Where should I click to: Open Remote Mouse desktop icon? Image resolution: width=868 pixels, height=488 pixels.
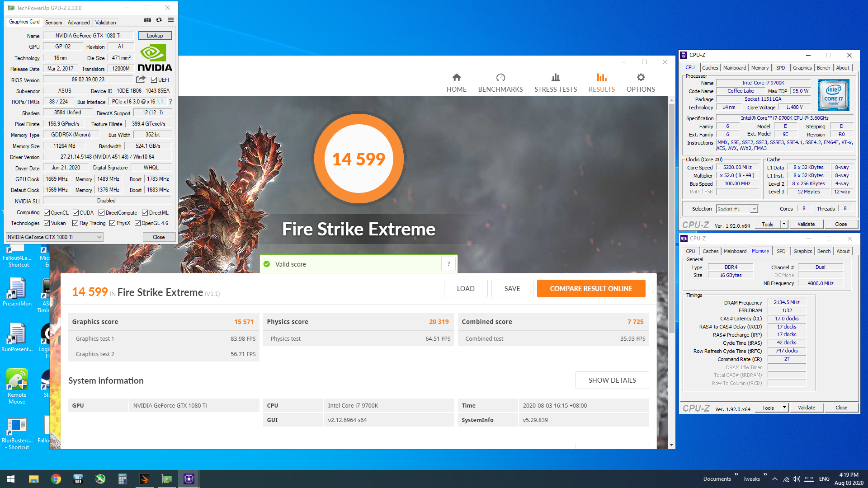pyautogui.click(x=17, y=386)
